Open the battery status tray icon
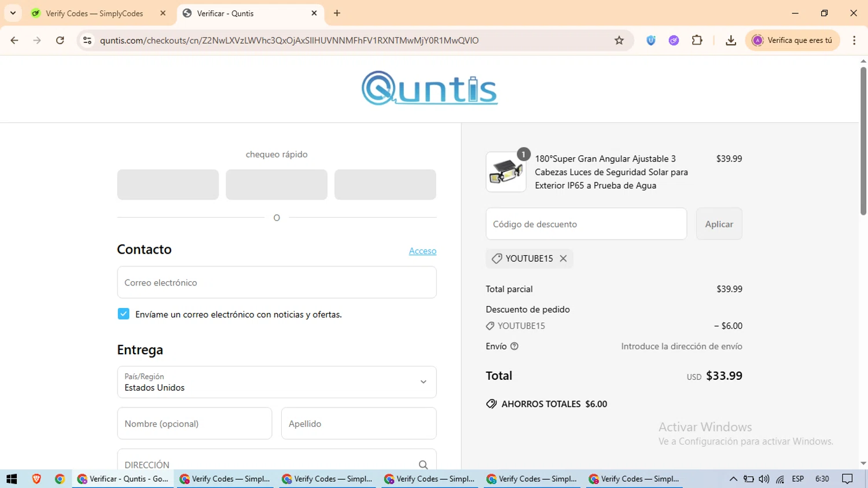Screen dimensions: 868x488 pyautogui.click(x=748, y=479)
